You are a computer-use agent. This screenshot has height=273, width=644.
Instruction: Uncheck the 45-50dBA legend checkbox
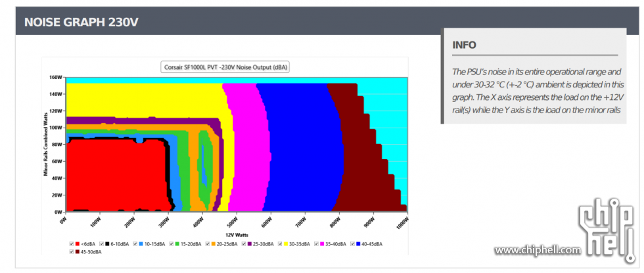click(72, 251)
